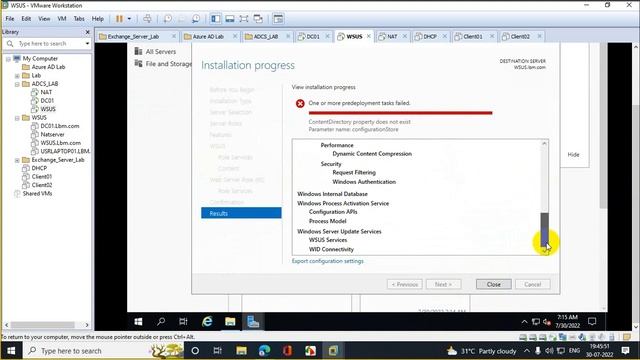Pause the virtual machine with toolbar pause icon
640x360 pixels.
click(119, 19)
